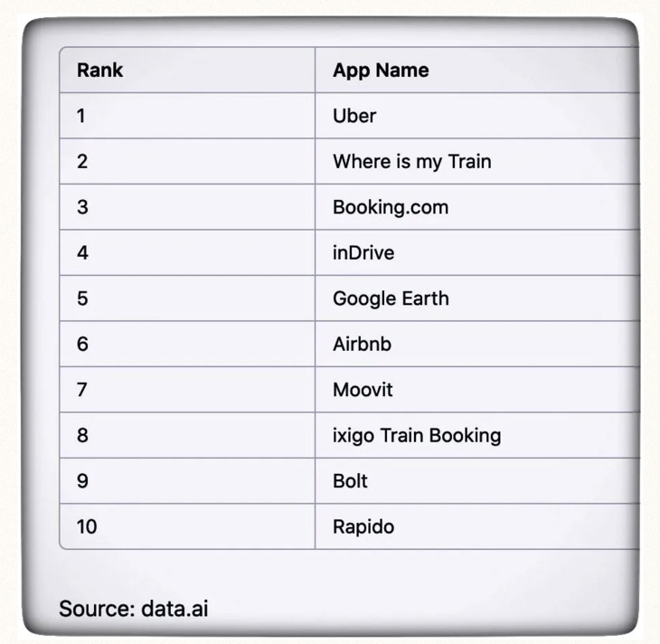Screen dimensions: 660x644
Task: Click the App Name column header
Action: pos(381,71)
